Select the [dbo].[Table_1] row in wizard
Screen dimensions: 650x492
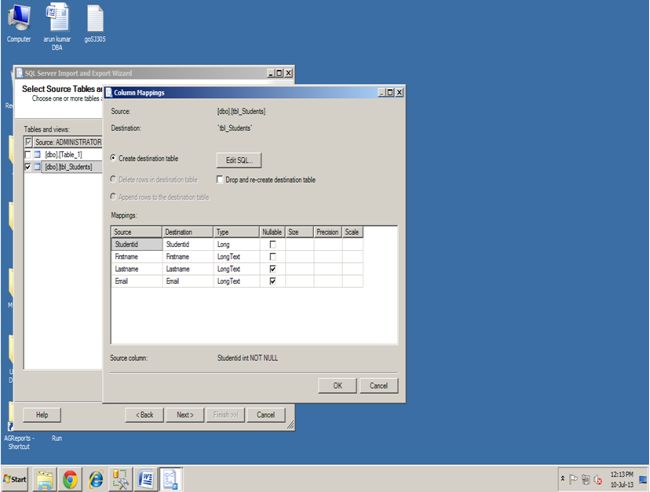pos(64,155)
